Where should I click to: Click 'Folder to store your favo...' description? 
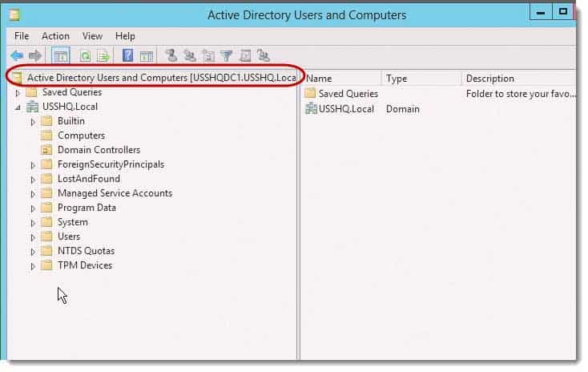point(521,94)
